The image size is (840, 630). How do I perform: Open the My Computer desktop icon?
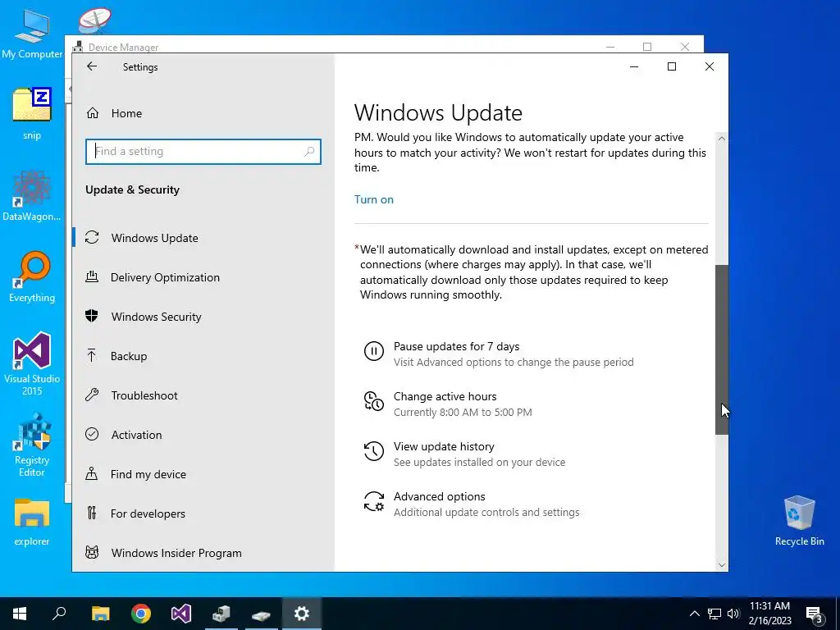32,33
